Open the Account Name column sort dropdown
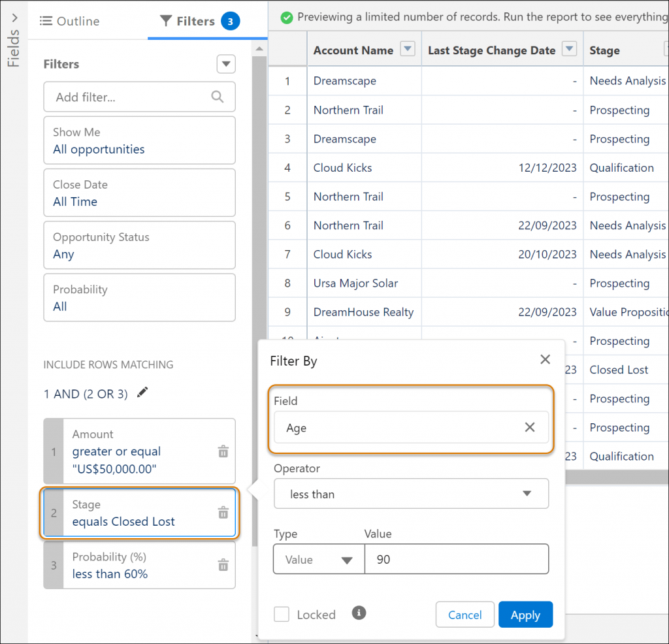The width and height of the screenshot is (669, 644). (409, 49)
